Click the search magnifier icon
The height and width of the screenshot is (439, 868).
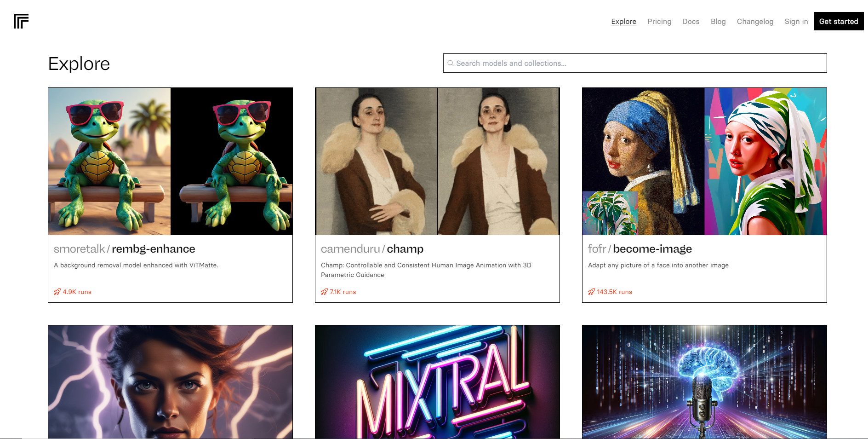[x=451, y=63]
